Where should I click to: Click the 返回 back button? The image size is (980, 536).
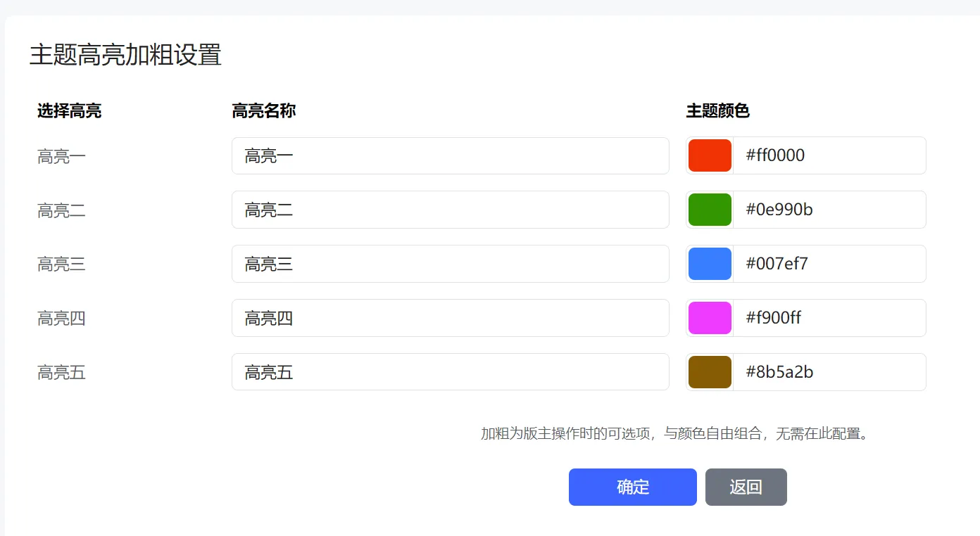coord(746,487)
